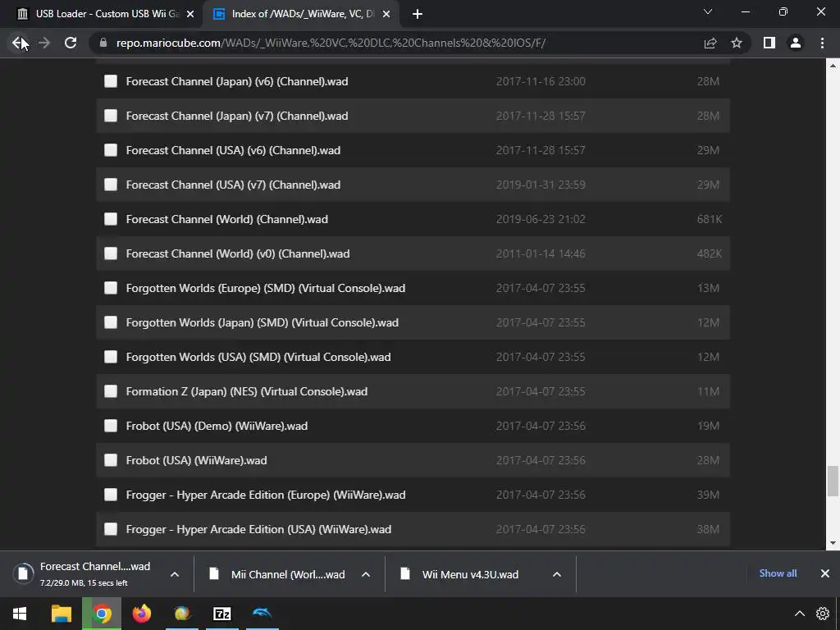
Task: Click the address bar URL
Action: click(331, 43)
